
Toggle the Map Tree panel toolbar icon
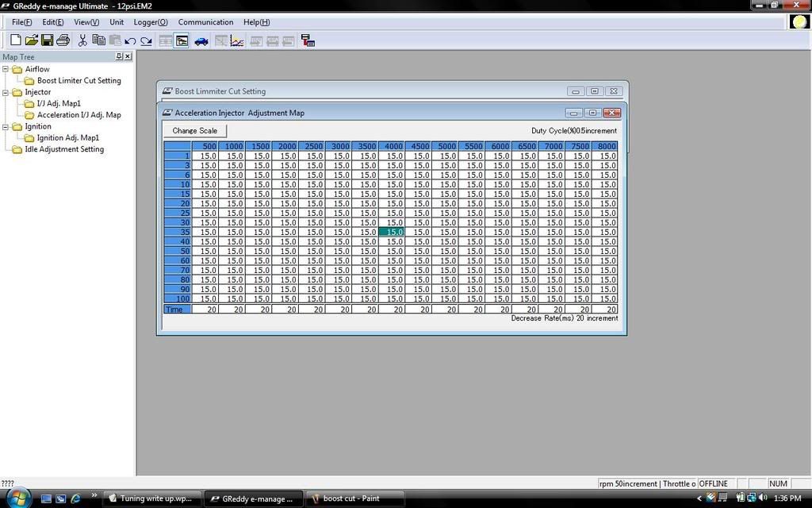pyautogui.click(x=182, y=40)
